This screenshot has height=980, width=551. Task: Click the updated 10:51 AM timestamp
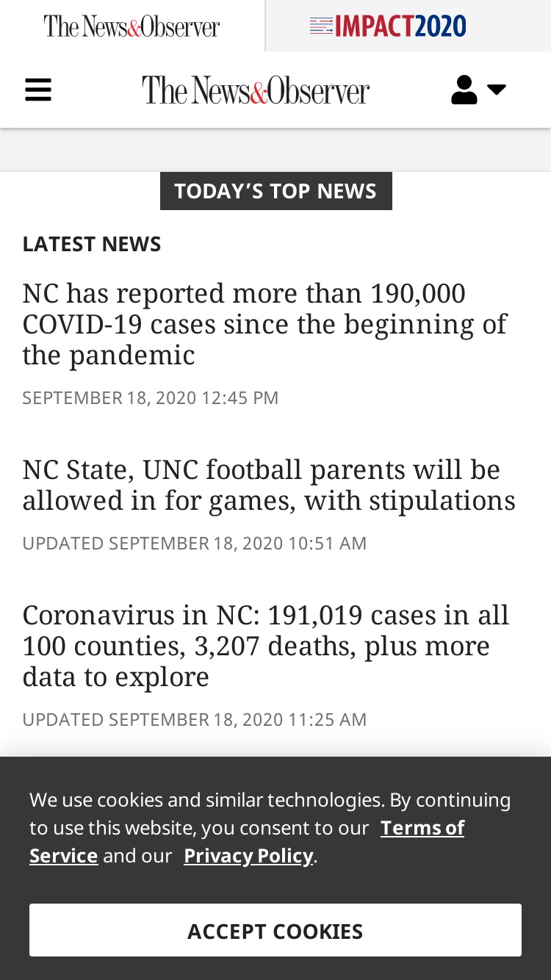click(x=195, y=544)
